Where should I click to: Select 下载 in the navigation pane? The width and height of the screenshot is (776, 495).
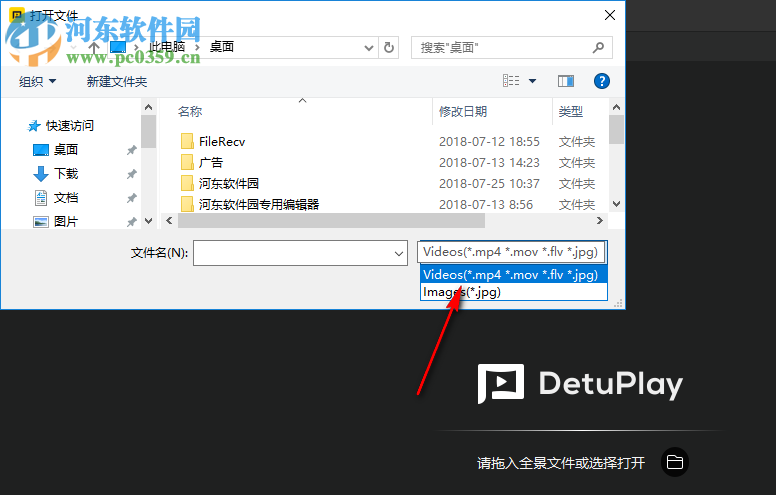pyautogui.click(x=66, y=173)
